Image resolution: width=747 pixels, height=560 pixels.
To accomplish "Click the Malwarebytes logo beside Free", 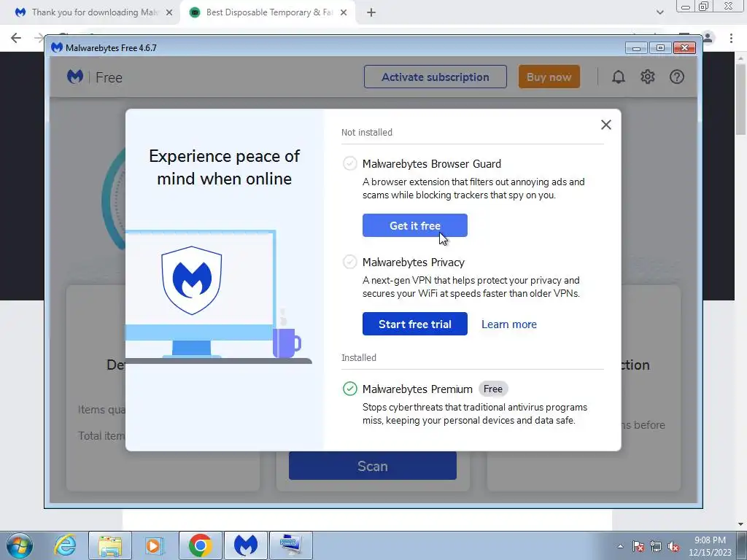I will pos(75,77).
